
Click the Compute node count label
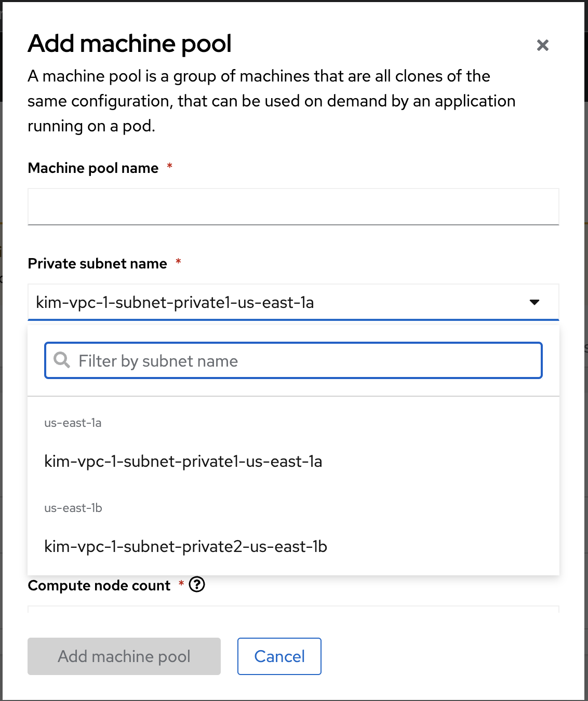[x=99, y=586]
